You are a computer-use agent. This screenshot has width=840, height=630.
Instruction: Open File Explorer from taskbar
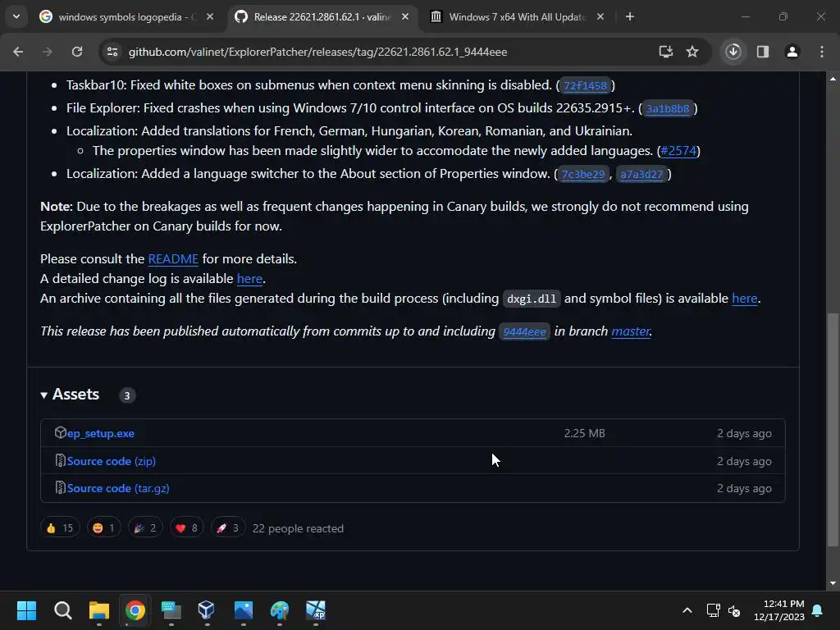(x=99, y=610)
